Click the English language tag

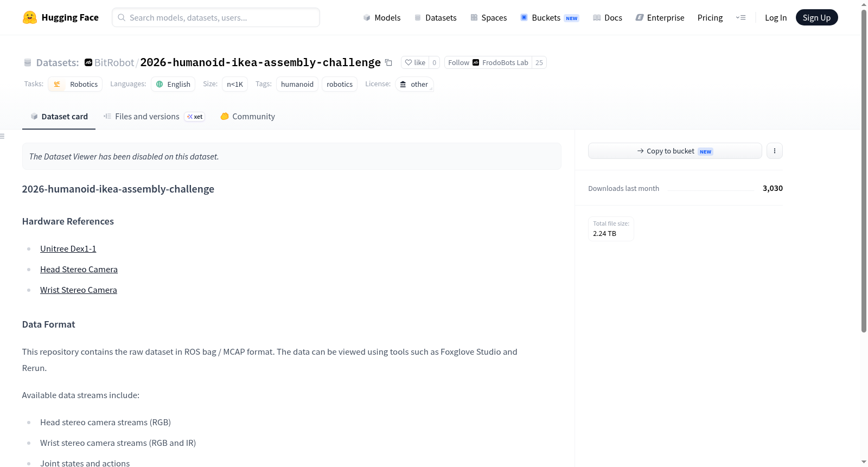pos(173,84)
